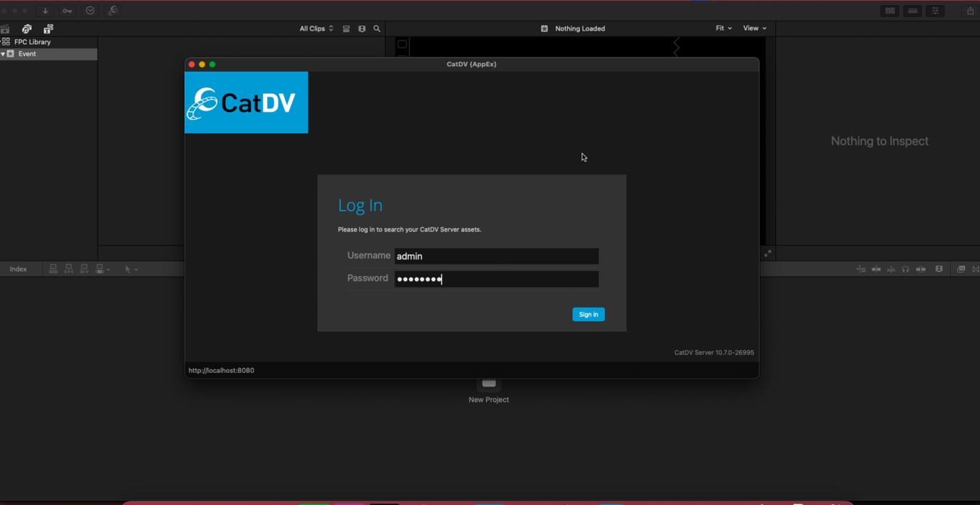Click the New Project button in the timeline

click(489, 391)
